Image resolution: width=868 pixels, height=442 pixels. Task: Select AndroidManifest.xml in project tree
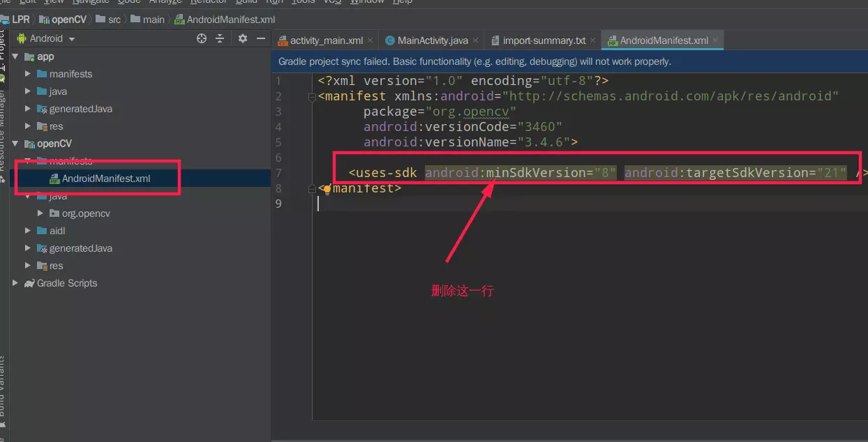click(105, 178)
